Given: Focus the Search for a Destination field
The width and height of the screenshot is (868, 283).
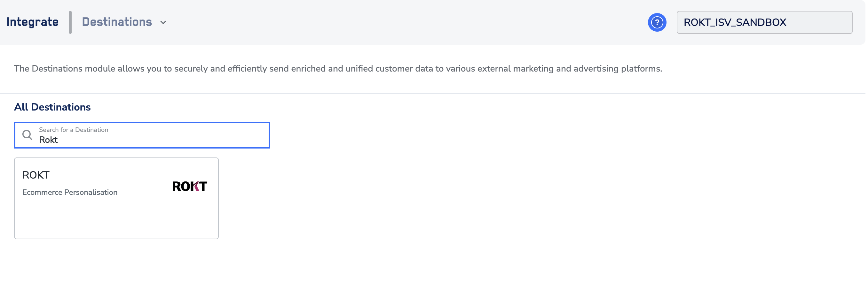Looking at the screenshot, I should coord(142,135).
